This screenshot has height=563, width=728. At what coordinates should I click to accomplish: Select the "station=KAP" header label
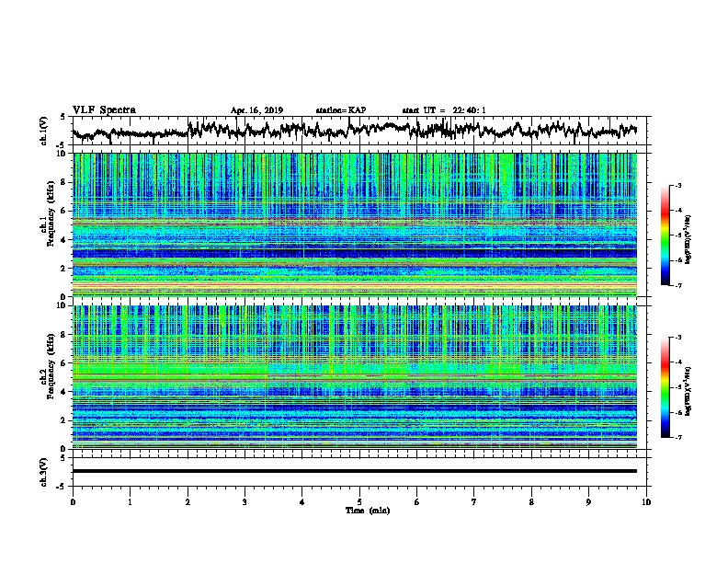(x=341, y=110)
